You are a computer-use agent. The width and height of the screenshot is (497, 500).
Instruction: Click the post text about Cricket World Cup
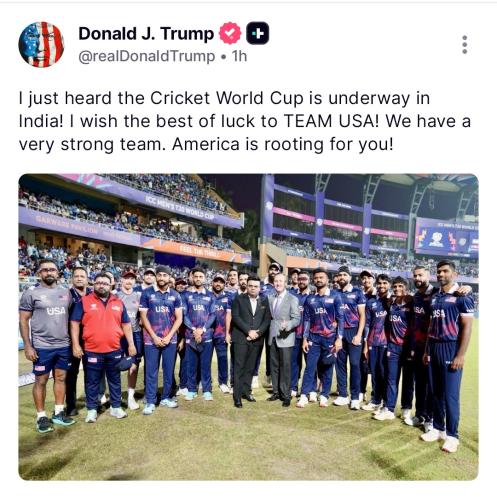tap(245, 121)
